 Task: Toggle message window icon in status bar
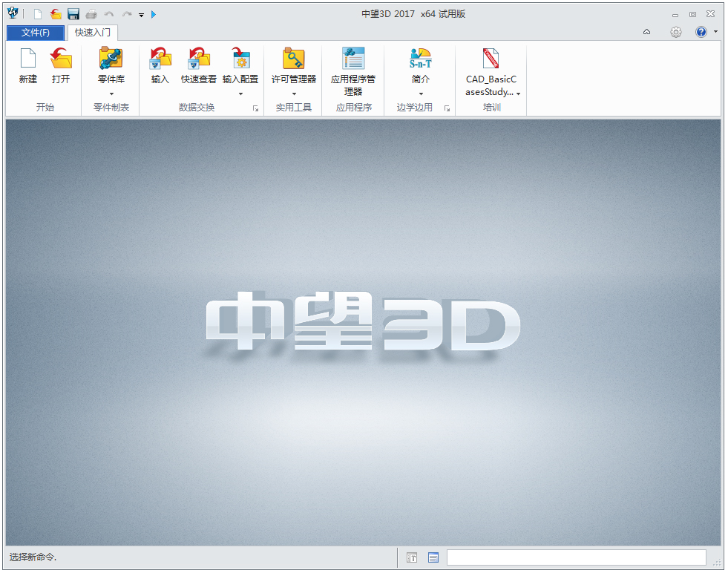(433, 557)
